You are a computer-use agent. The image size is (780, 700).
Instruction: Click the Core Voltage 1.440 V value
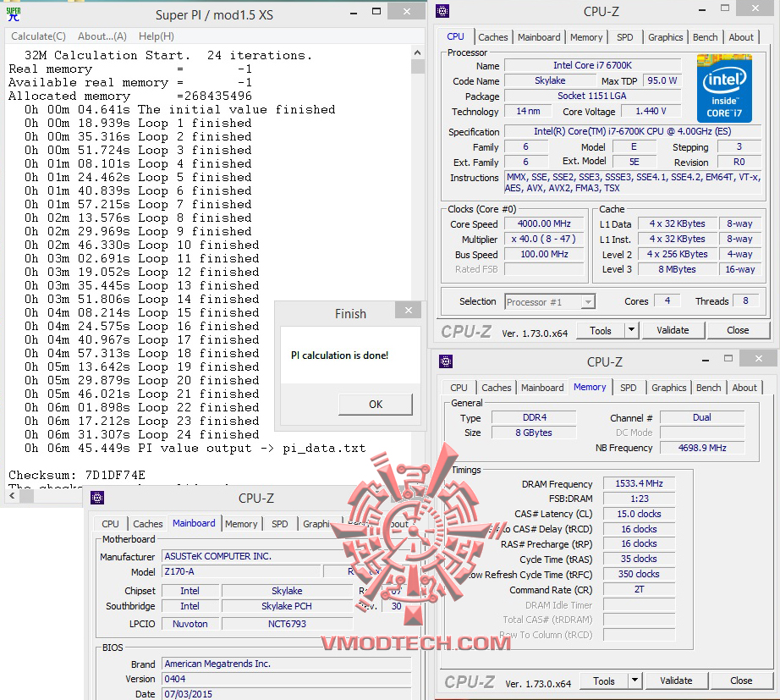pos(651,111)
